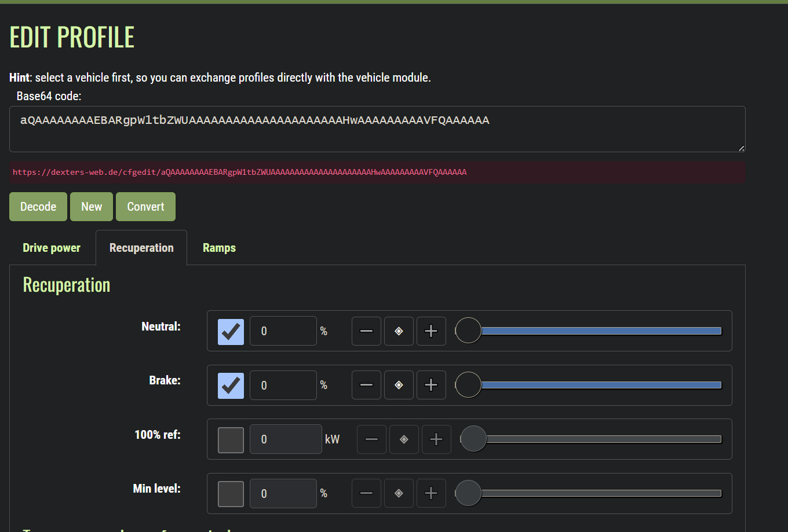Enable the Min level checkbox

coord(231,493)
